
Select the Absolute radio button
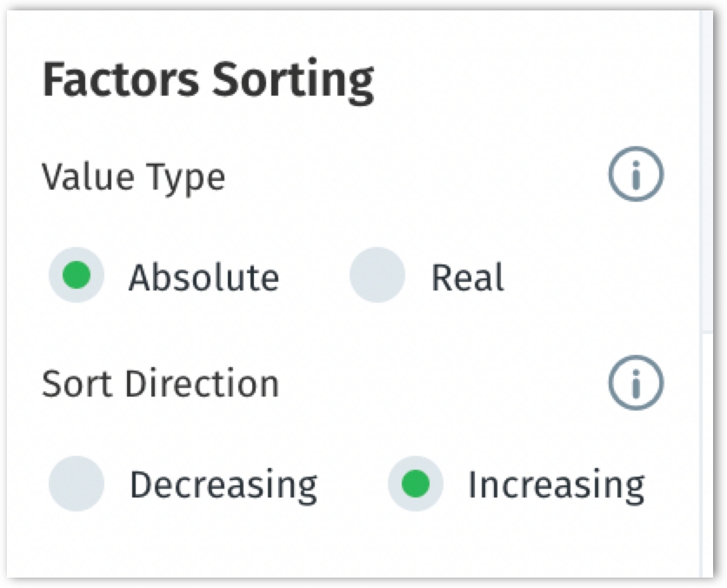77,275
